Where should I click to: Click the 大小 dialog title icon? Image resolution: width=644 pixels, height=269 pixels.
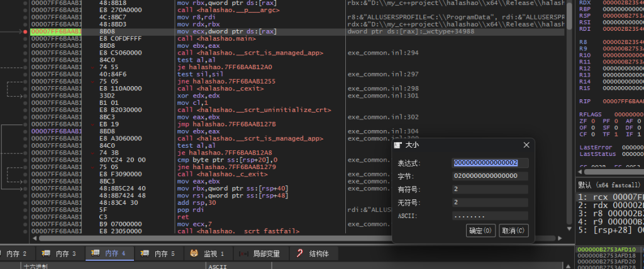397,145
